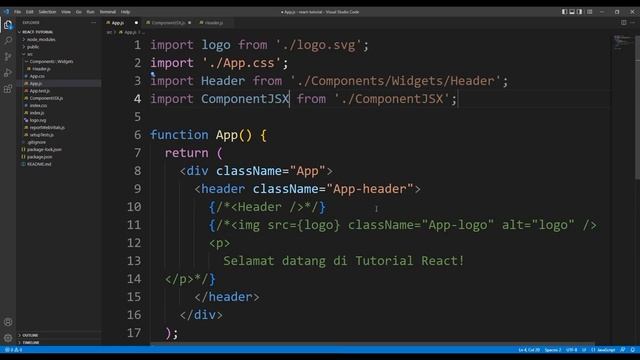Click the editor minimap code preview
Screen dimensions: 640x360
(622, 42)
